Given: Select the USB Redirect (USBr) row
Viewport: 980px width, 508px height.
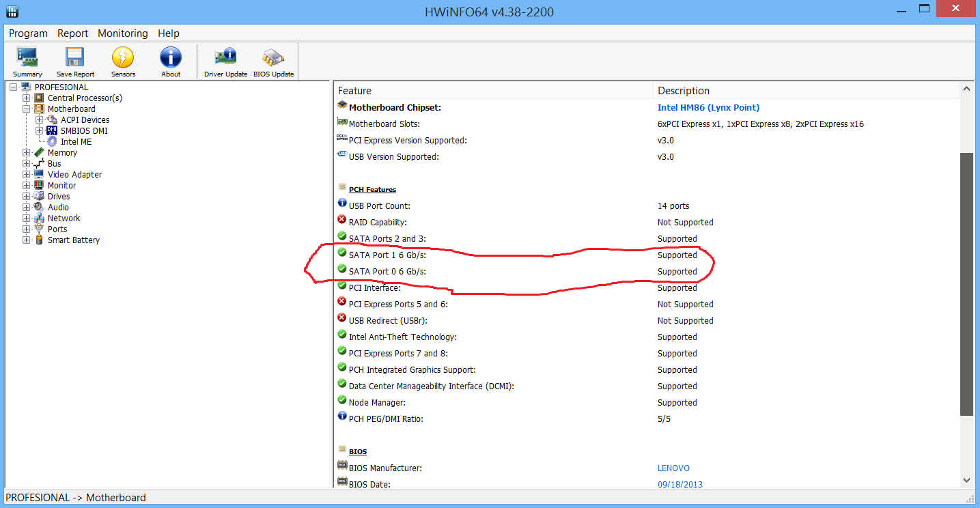Looking at the screenshot, I should pyautogui.click(x=647, y=320).
